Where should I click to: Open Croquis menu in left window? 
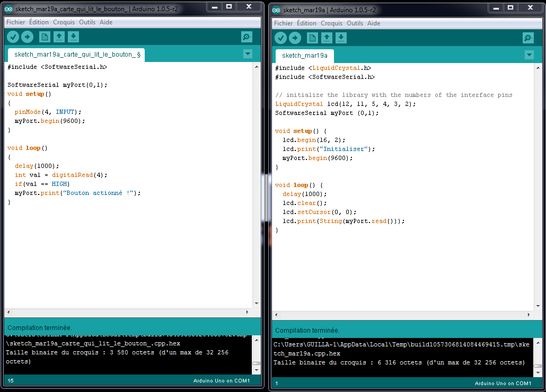click(x=64, y=22)
